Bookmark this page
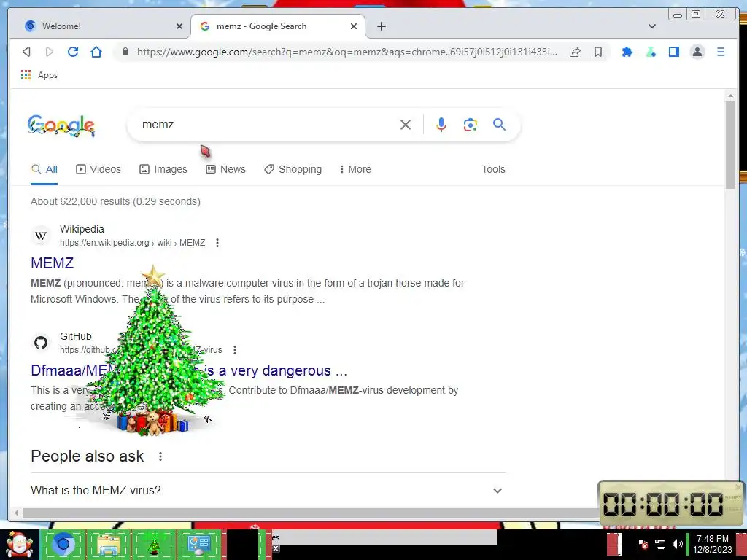This screenshot has width=747, height=560. 598,52
